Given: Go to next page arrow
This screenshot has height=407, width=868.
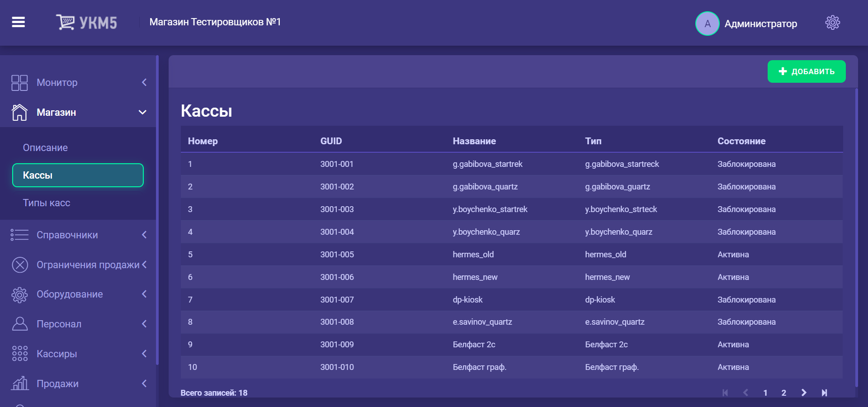Looking at the screenshot, I should 804,393.
